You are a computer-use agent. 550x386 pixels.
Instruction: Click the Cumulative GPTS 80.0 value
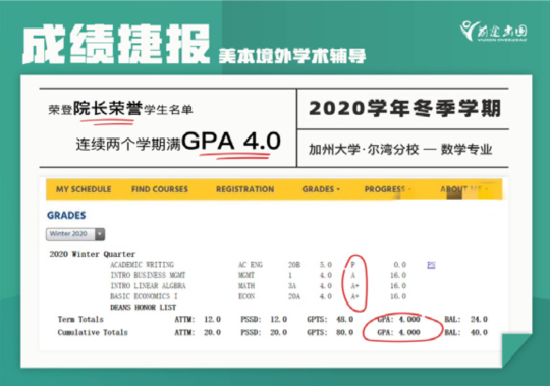click(x=344, y=332)
